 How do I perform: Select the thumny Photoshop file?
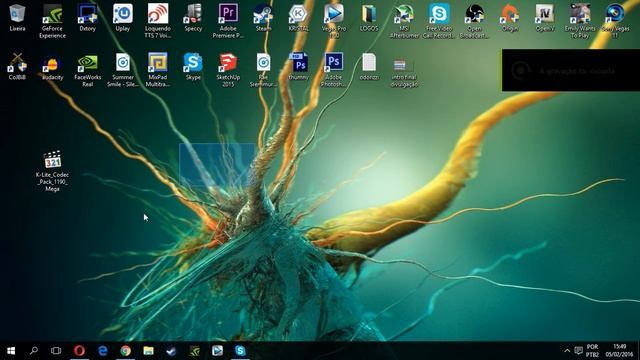pos(298,67)
